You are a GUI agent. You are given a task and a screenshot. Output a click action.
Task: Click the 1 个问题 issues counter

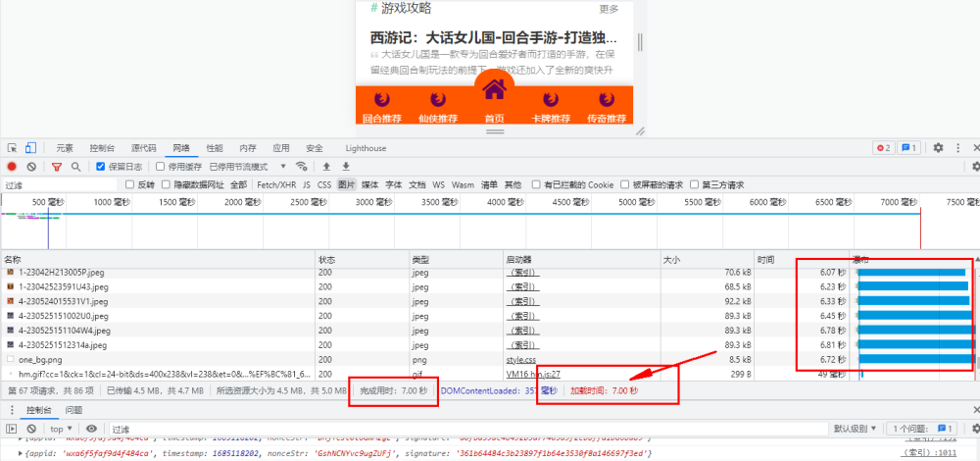pos(921,429)
